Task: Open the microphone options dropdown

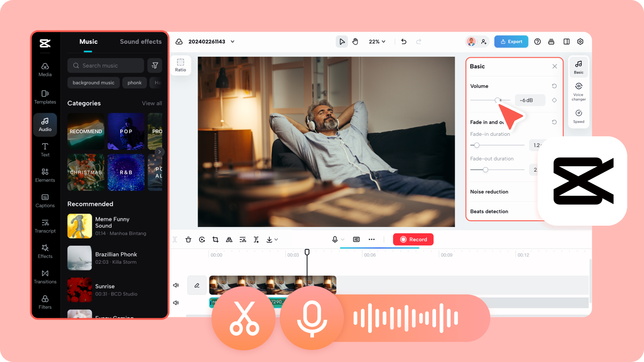Action: [343, 240]
